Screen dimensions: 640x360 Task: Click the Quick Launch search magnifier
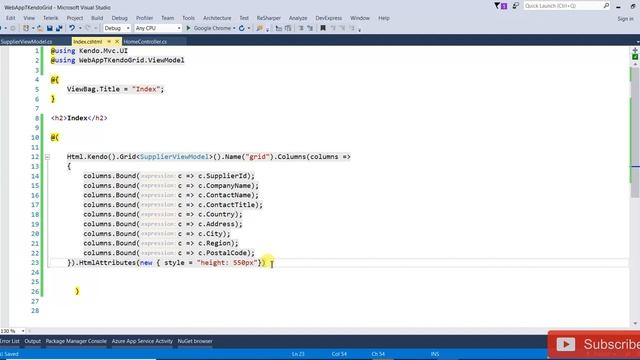[x=606, y=6]
